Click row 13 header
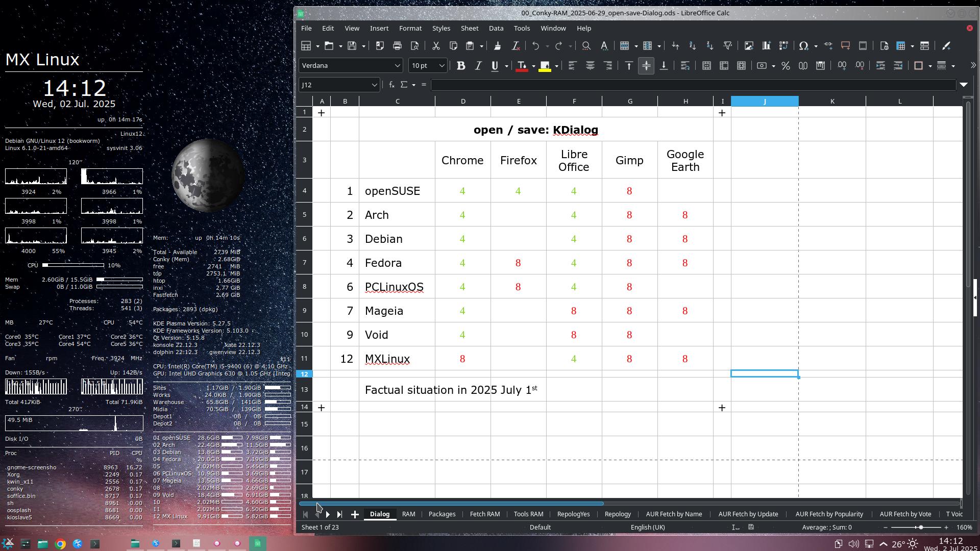The width and height of the screenshot is (980, 551). coord(304,390)
